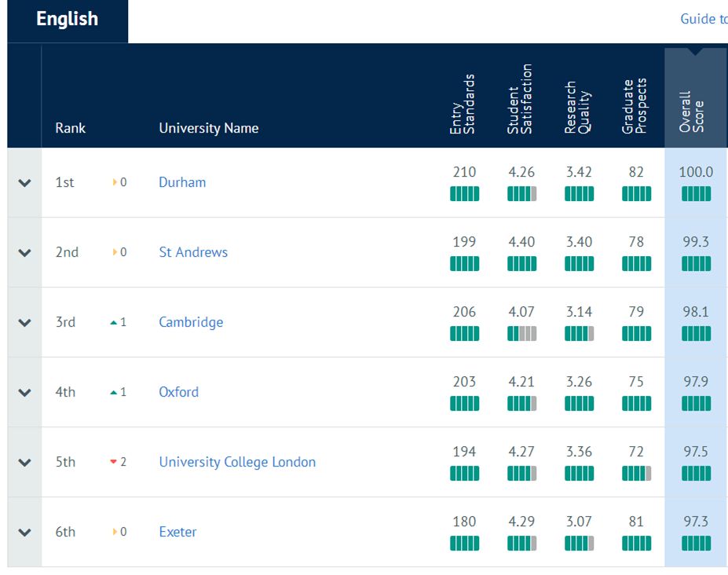Sort by Graduate Prospects column
The width and height of the screenshot is (728, 575).
point(635,106)
